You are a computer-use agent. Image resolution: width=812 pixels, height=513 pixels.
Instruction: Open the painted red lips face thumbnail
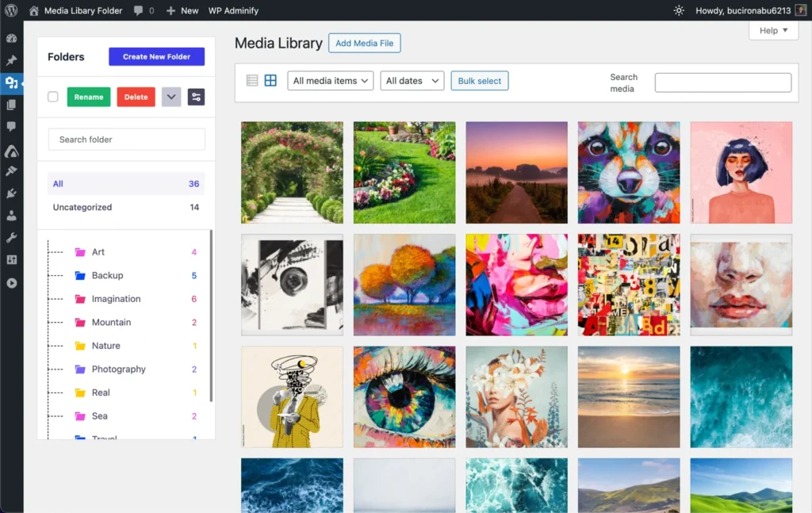[741, 285]
